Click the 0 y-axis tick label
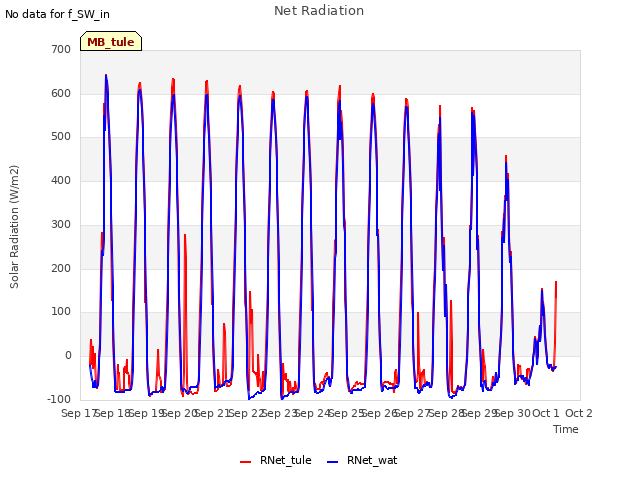 [x=68, y=356]
